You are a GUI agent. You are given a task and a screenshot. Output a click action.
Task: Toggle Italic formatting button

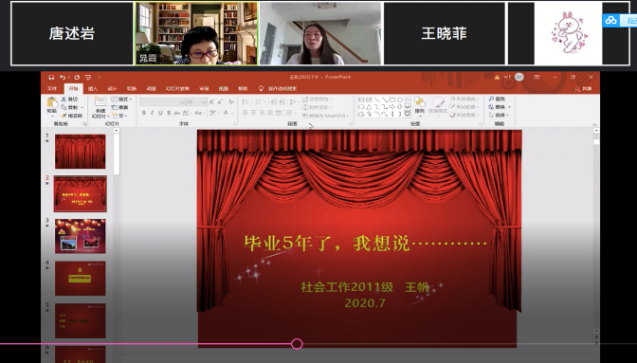coord(152,113)
